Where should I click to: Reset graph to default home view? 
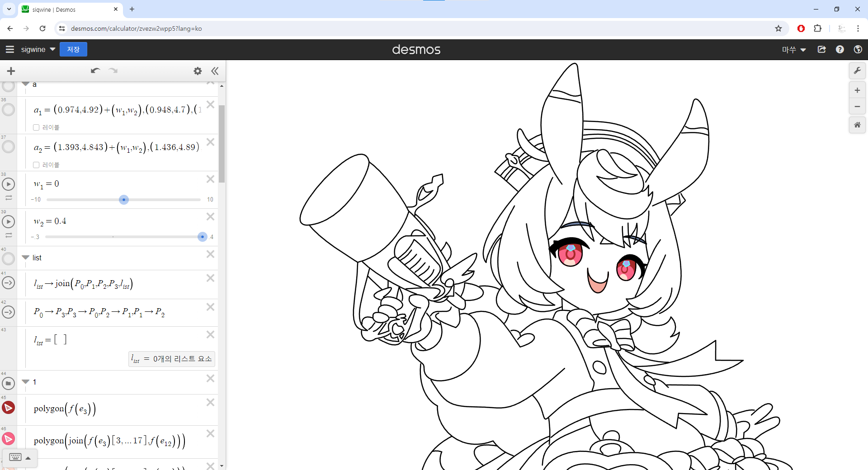(x=857, y=125)
